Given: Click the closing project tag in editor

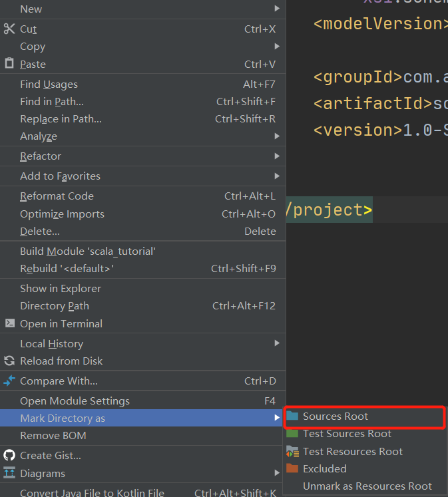Looking at the screenshot, I should (x=329, y=210).
